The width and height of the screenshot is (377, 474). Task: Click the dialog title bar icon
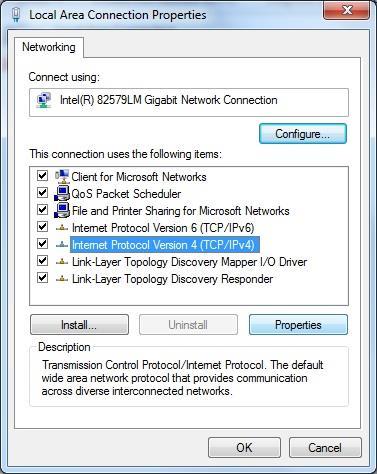click(x=16, y=15)
